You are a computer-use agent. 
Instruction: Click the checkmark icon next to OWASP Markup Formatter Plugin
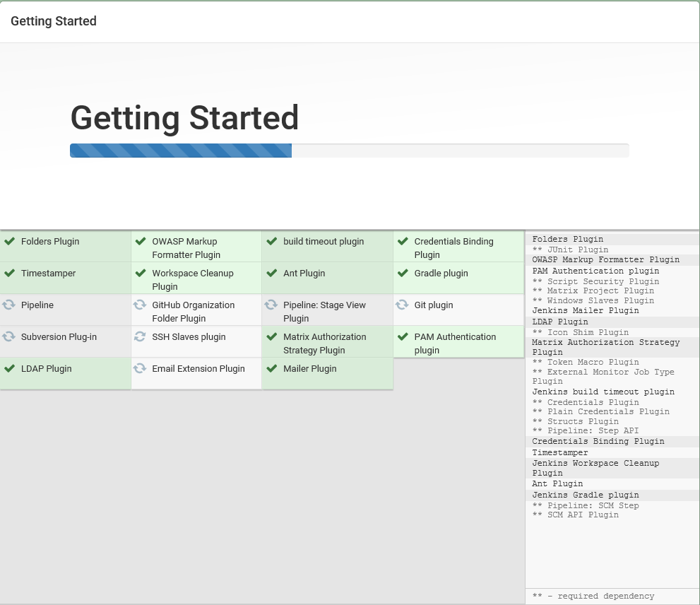[x=141, y=241]
